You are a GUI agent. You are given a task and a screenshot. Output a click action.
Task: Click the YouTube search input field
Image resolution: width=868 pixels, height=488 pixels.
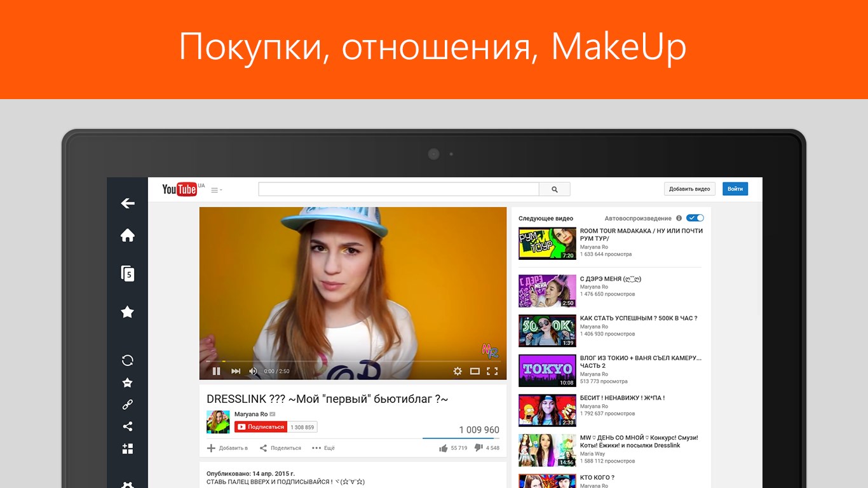coord(398,189)
